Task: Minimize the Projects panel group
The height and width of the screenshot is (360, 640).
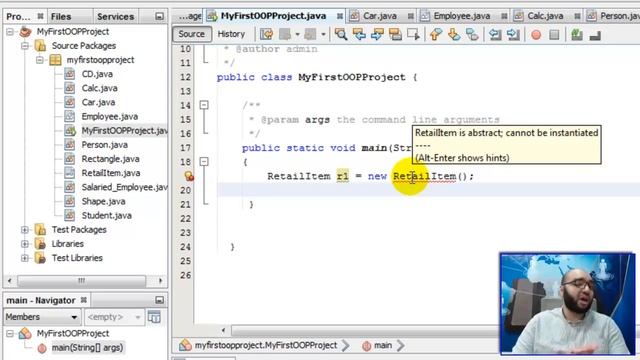Action: point(160,16)
